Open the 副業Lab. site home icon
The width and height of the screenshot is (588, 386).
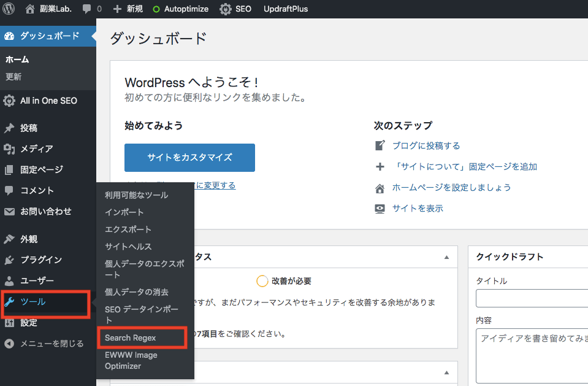tap(30, 9)
